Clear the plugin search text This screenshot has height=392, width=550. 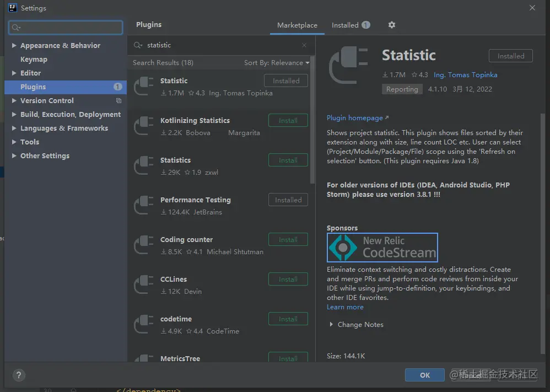[x=304, y=45]
